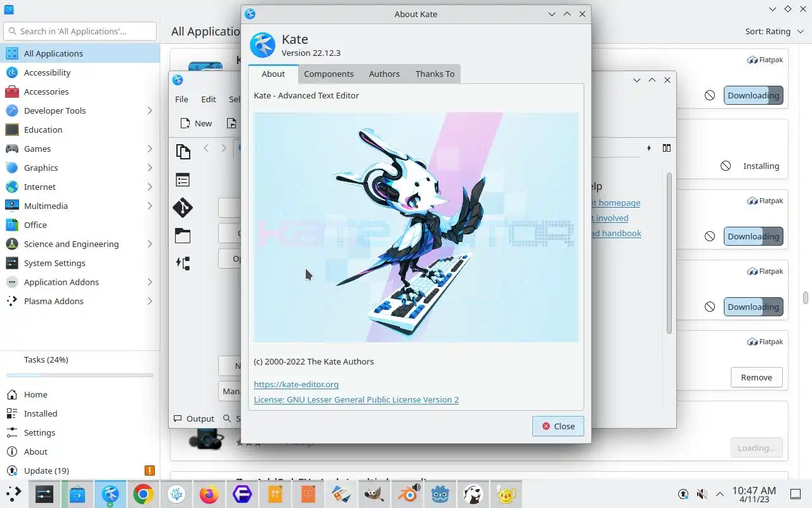
Task: Go forward with Kate's right arrow
Action: click(x=223, y=148)
